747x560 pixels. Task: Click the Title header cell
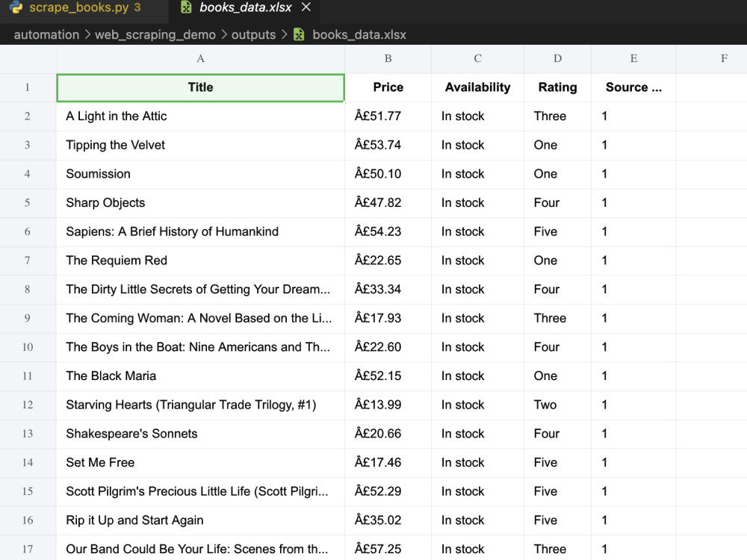click(200, 87)
